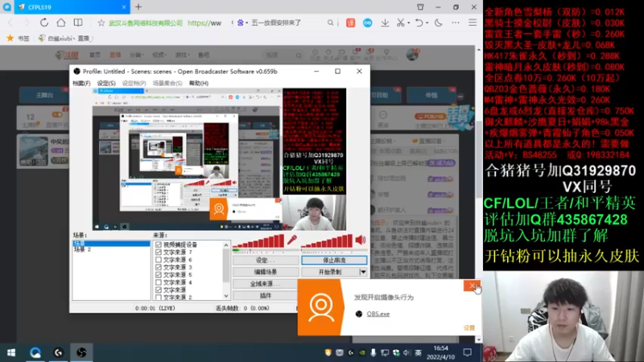Expand the recording button dropdown arrow
Viewport: 644px width, 362px height.
[363, 272]
